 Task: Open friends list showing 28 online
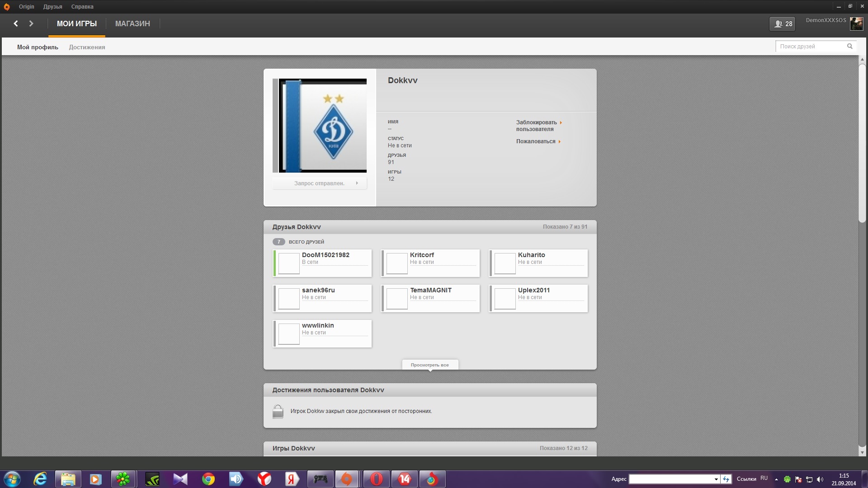783,24
